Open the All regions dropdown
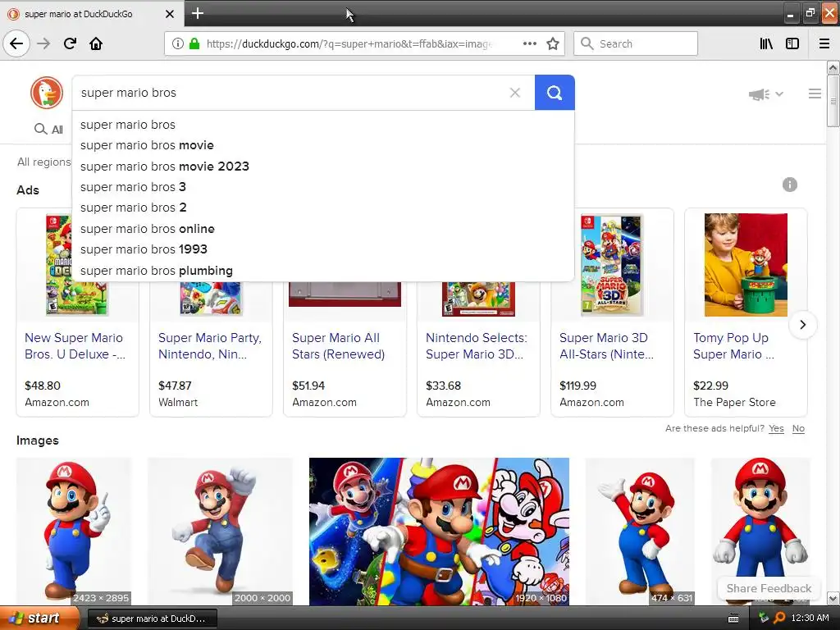The image size is (840, 630). 44,162
